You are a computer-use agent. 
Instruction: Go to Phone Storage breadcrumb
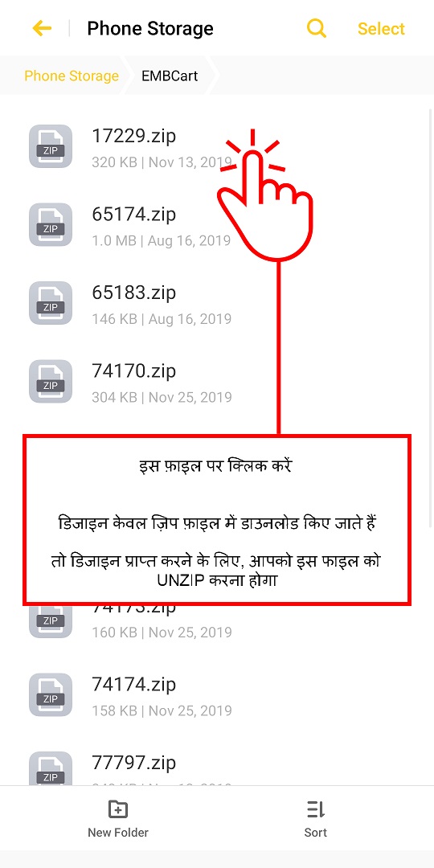(72, 76)
